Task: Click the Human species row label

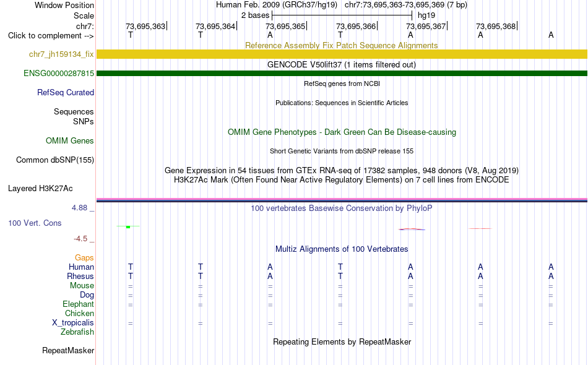Action: click(81, 267)
